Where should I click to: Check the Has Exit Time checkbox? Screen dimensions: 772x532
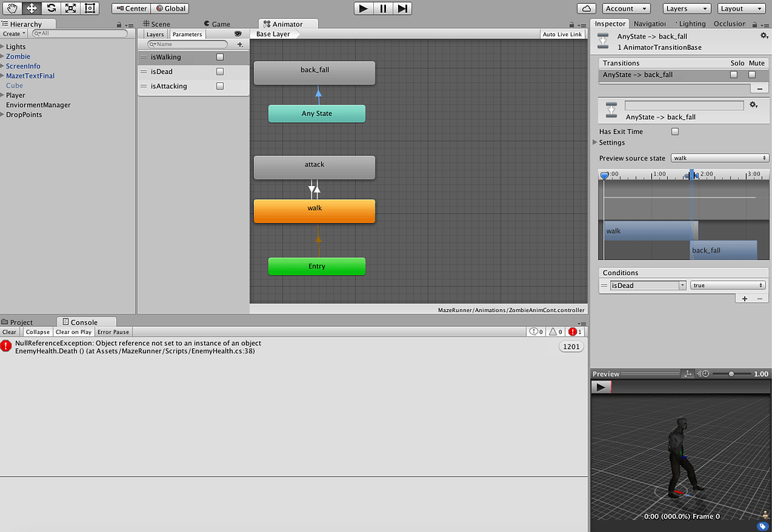pyautogui.click(x=675, y=131)
